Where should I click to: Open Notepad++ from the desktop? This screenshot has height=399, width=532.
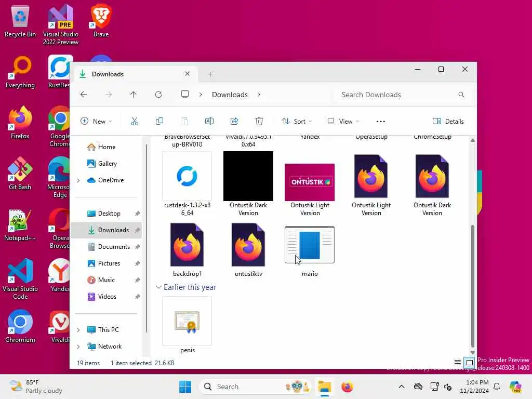click(x=20, y=224)
